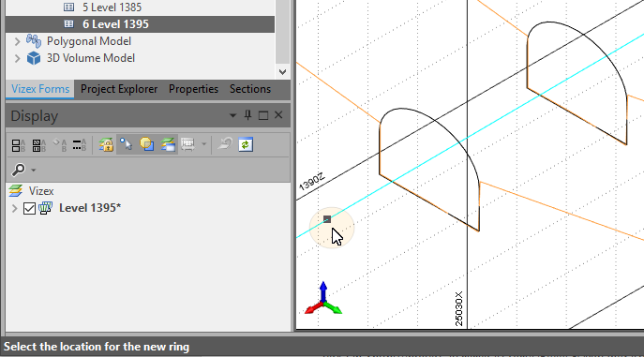Click the hatched A/B pattern icon

pyautogui.click(x=39, y=145)
